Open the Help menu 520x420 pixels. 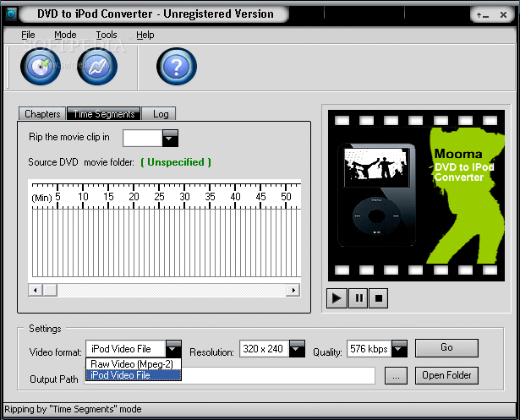tap(145, 35)
